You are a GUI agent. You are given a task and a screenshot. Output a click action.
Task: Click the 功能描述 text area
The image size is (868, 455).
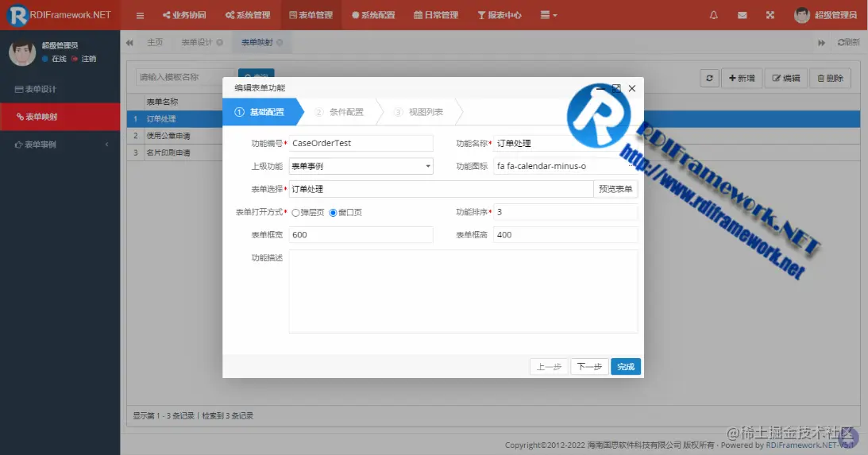pos(463,291)
